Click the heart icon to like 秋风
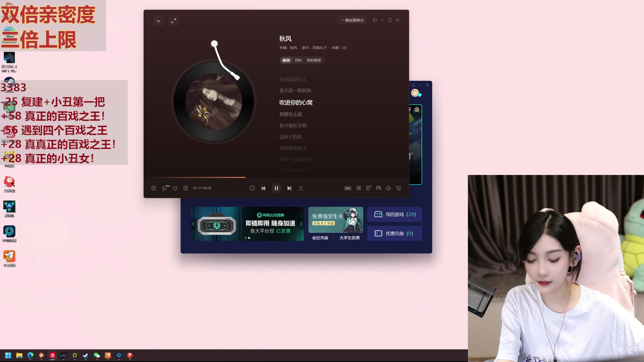Image resolution: width=644 pixels, height=362 pixels. [252, 188]
